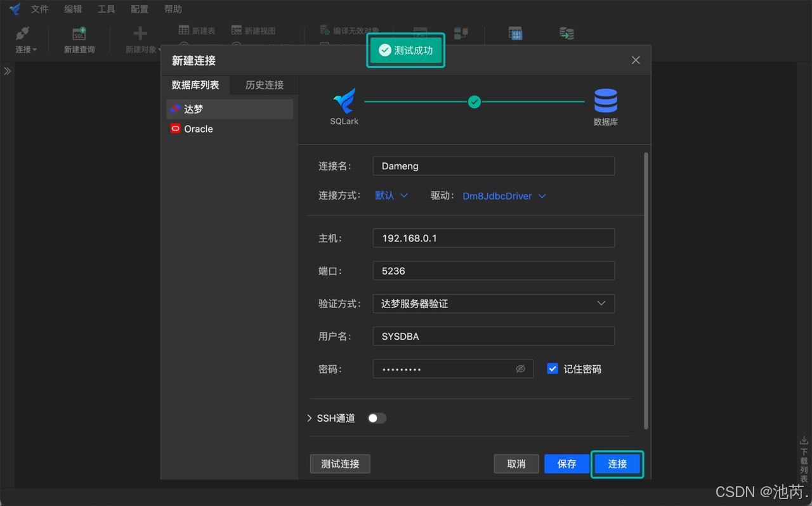Click the dialog's vertical scrollbar
Viewport: 812px width, 506px height.
[x=646, y=290]
